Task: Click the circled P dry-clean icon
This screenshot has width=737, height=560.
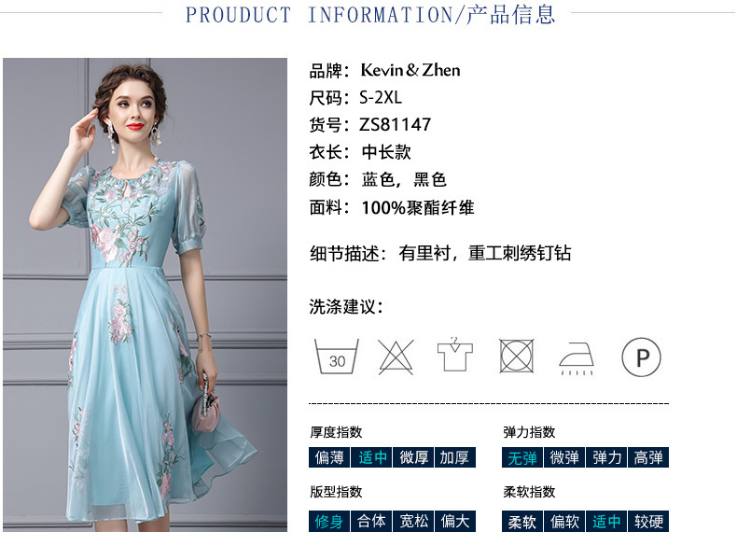Action: (641, 357)
